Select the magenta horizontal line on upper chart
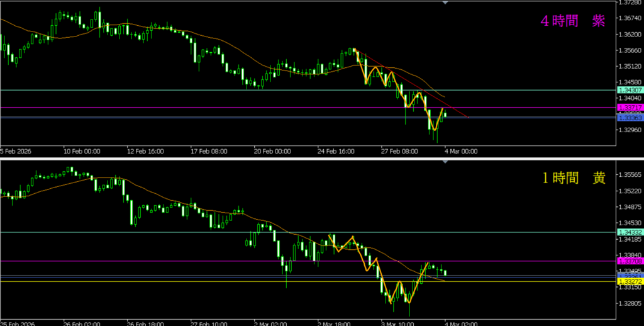The width and height of the screenshot is (644, 326). pos(189,108)
